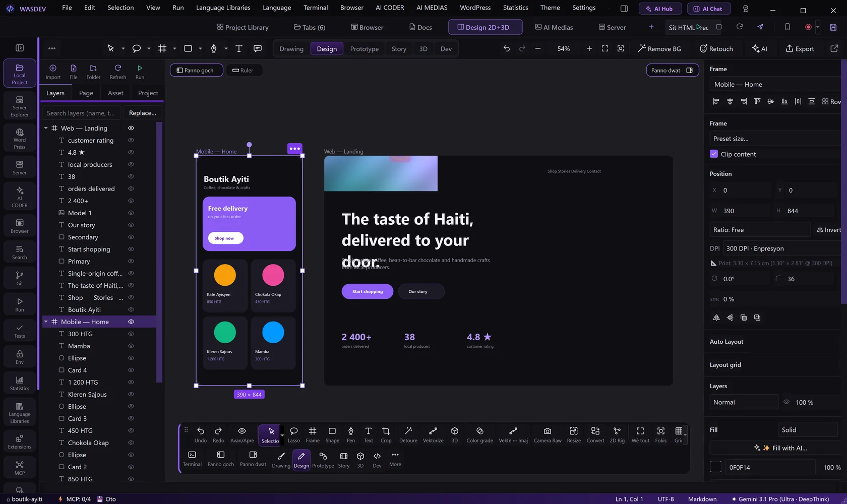Open the AI CODER menu
Screen dimensions: 847x504
[390, 8]
